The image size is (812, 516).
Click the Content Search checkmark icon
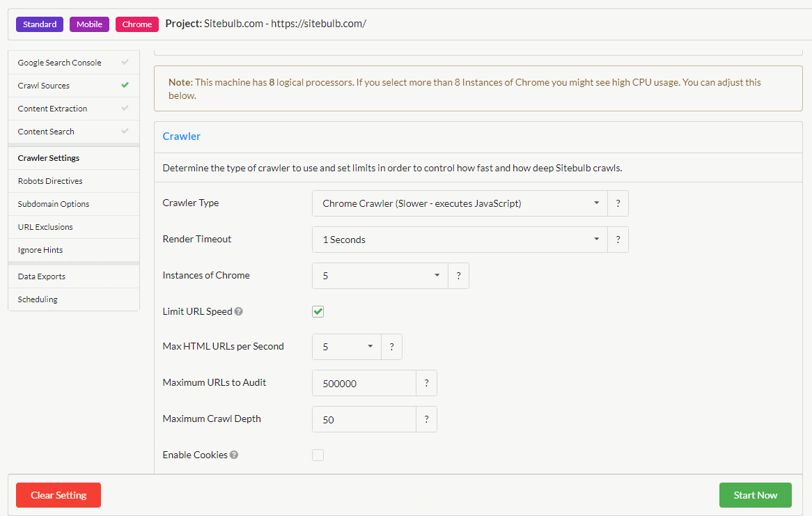click(125, 131)
